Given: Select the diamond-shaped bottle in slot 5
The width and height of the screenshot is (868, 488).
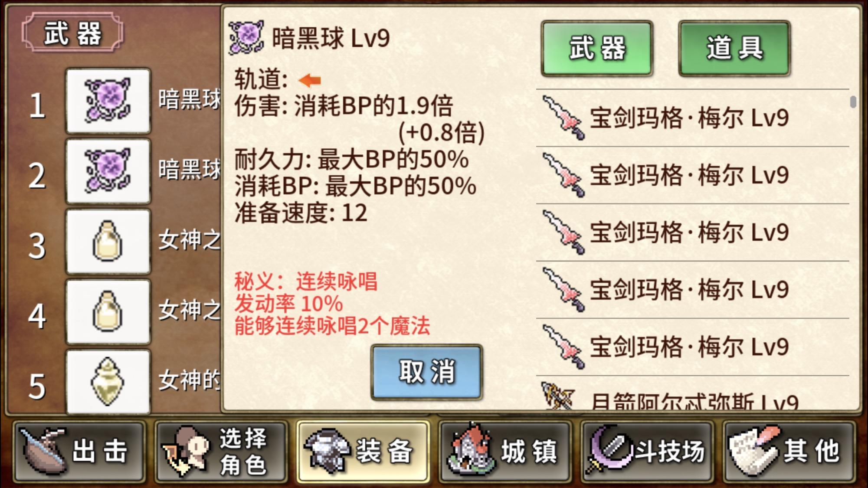Looking at the screenshot, I should pyautogui.click(x=108, y=382).
